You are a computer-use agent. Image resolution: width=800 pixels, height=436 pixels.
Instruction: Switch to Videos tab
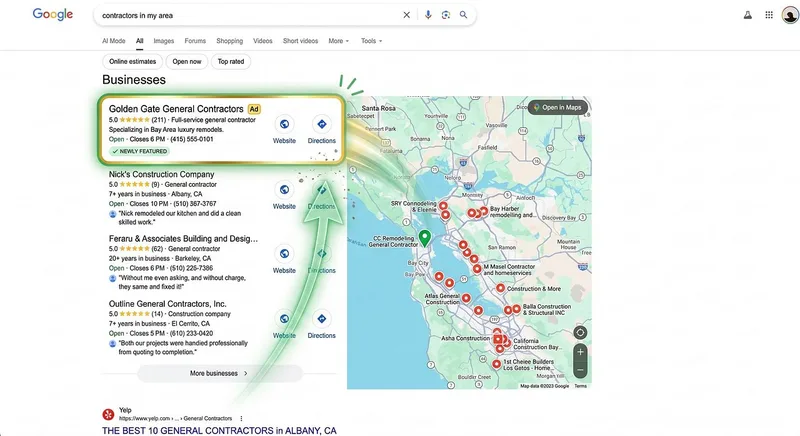coord(263,41)
